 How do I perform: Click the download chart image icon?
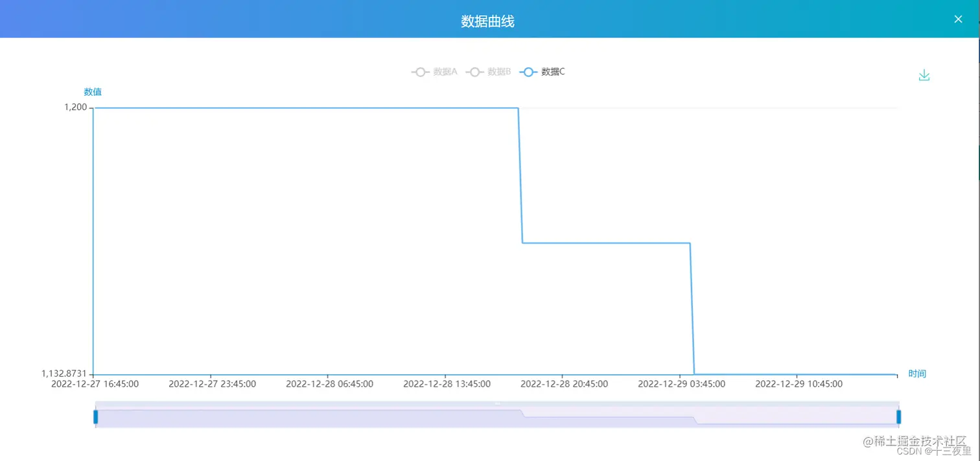(x=924, y=74)
